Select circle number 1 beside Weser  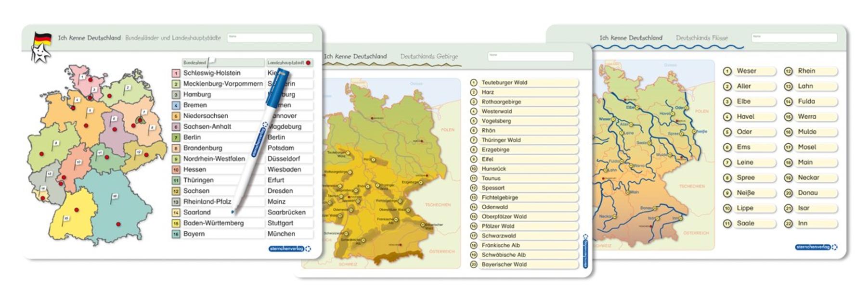click(x=727, y=71)
